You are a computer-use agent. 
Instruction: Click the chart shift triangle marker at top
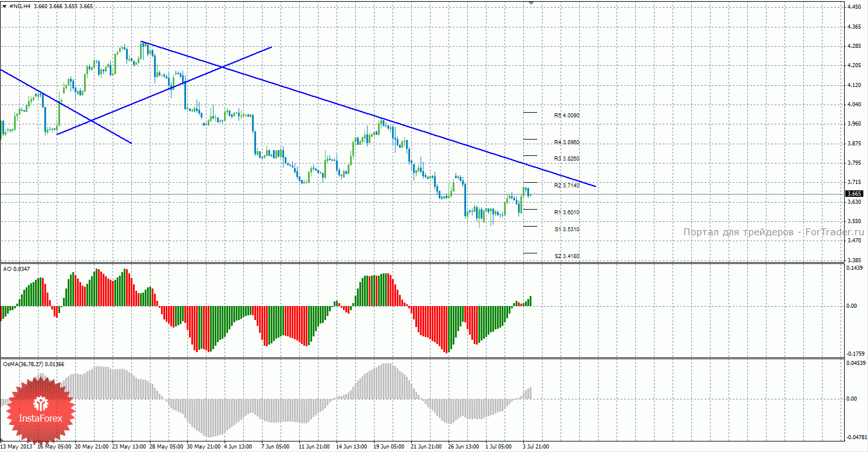[531, 3]
